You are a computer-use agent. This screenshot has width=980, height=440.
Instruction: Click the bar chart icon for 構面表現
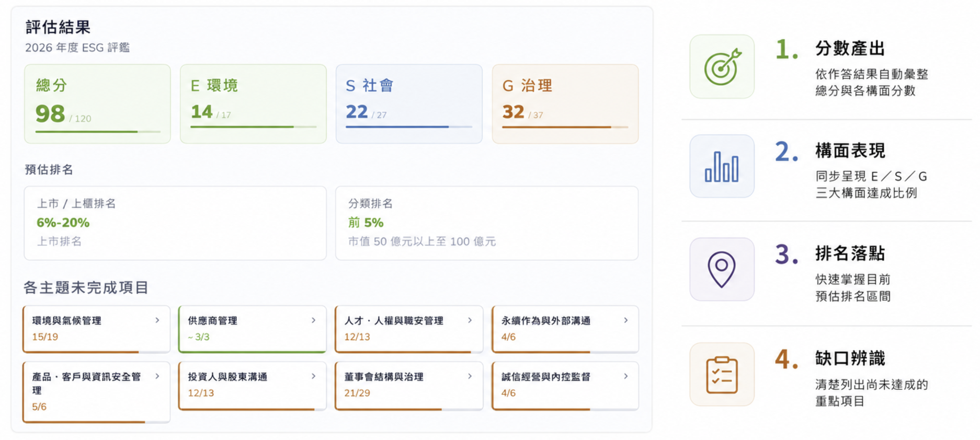click(722, 166)
